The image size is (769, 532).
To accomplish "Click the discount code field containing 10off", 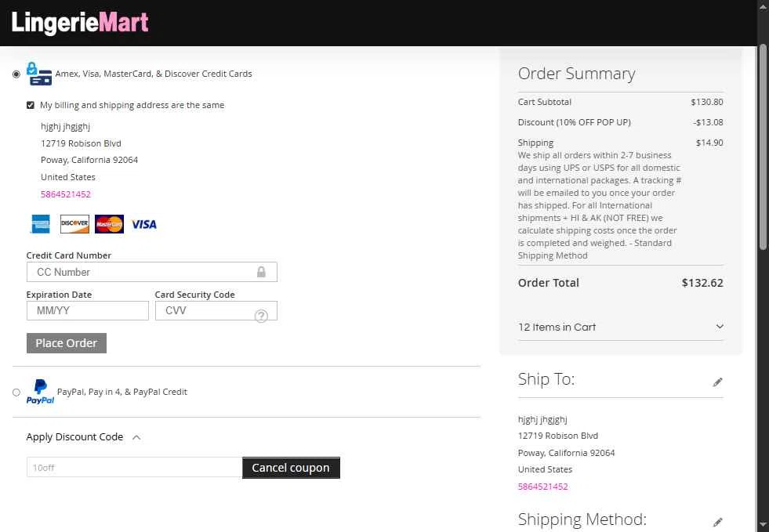I will [x=134, y=467].
